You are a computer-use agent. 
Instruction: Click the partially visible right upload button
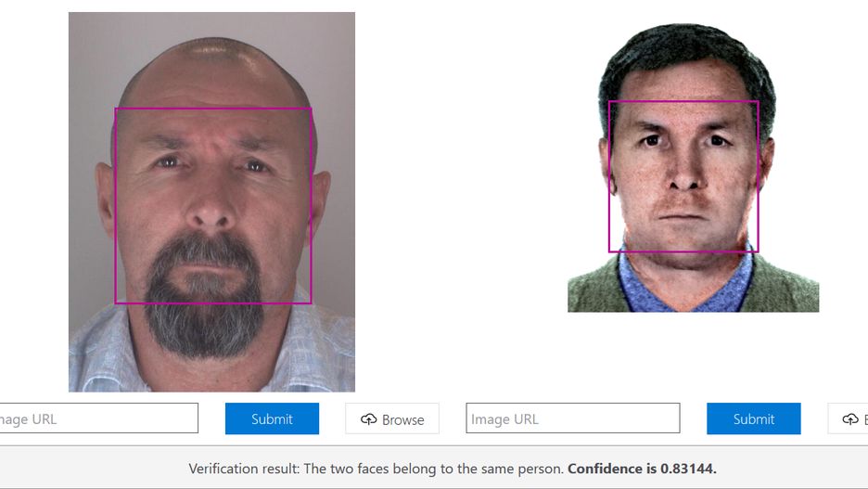point(849,418)
